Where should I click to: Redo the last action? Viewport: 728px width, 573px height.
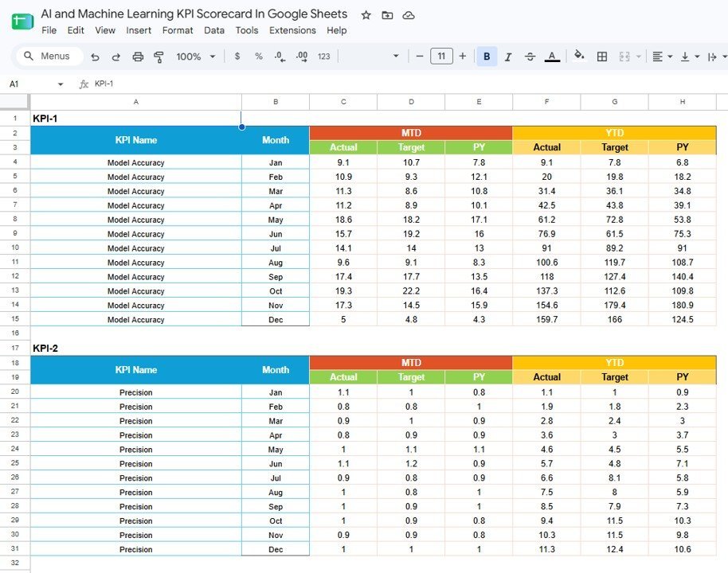pos(116,57)
